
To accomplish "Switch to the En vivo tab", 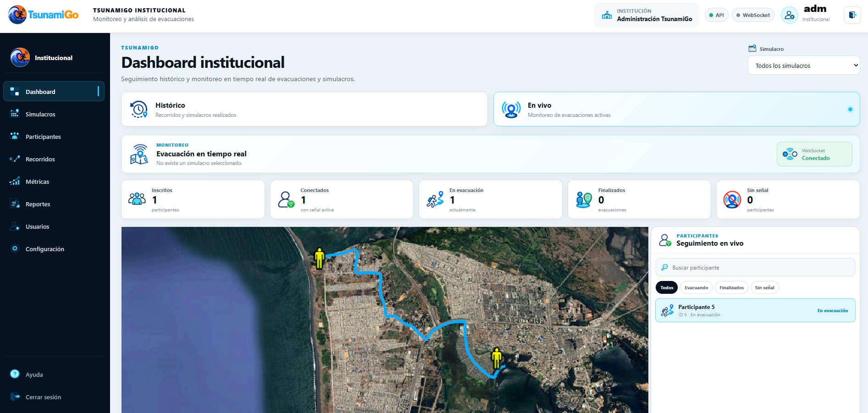I will point(676,109).
